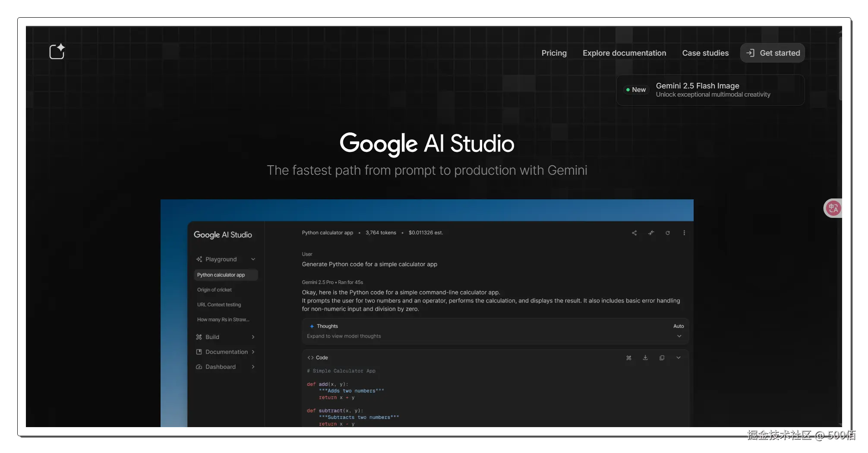Select the Python calculator app chat
This screenshot has width=868, height=453.
click(226, 275)
